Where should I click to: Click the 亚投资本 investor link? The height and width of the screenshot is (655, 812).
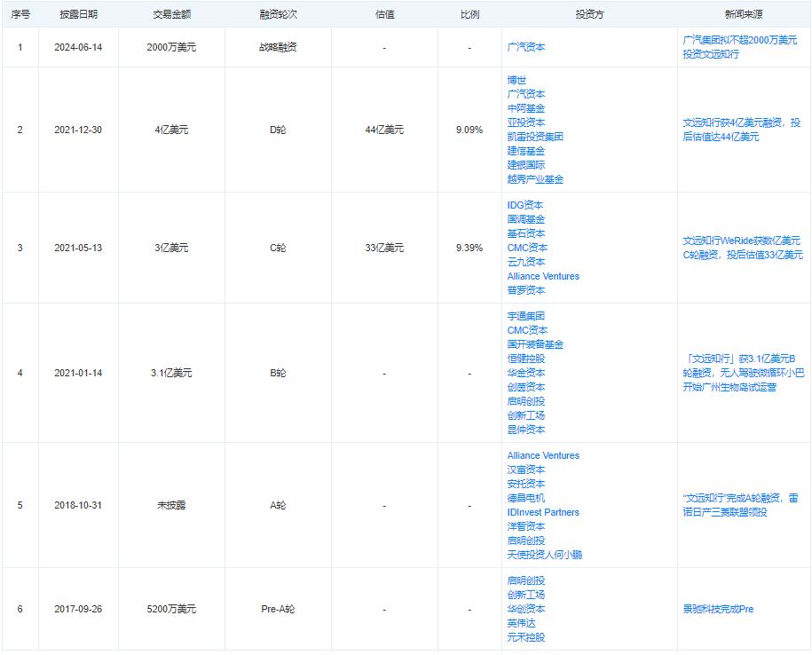coord(525,122)
